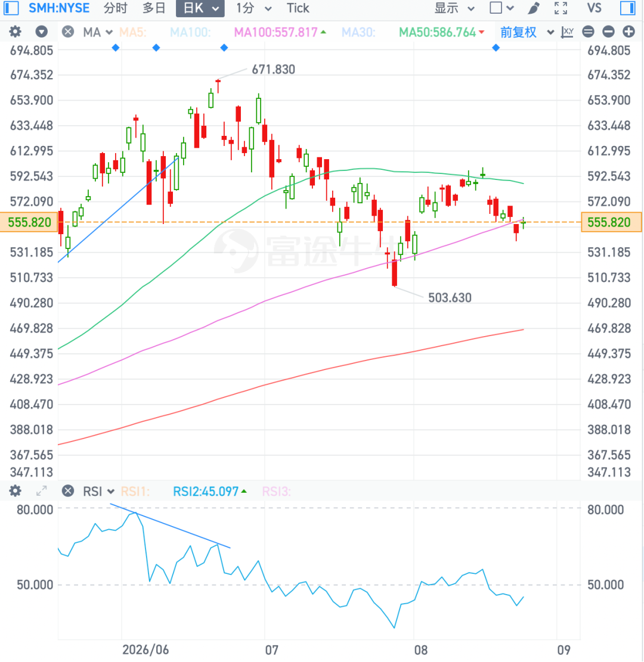Collapse the MA indicator panel arrow

[x=41, y=32]
